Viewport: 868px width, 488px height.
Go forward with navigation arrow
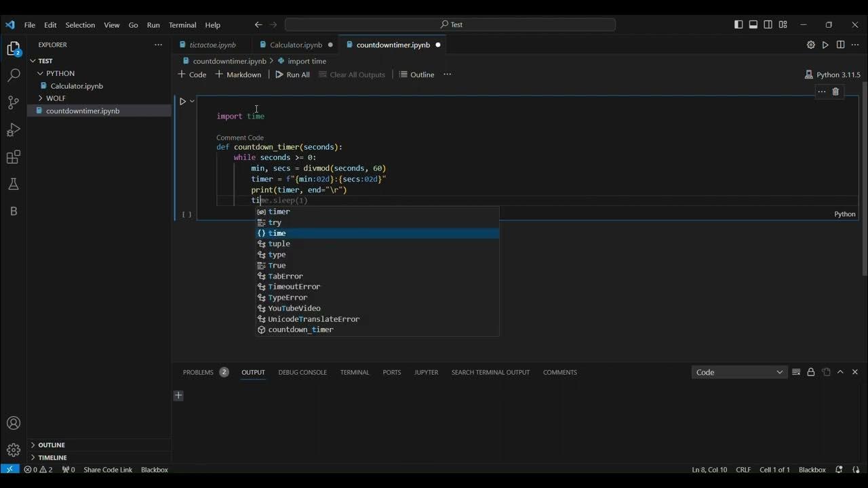click(x=273, y=24)
